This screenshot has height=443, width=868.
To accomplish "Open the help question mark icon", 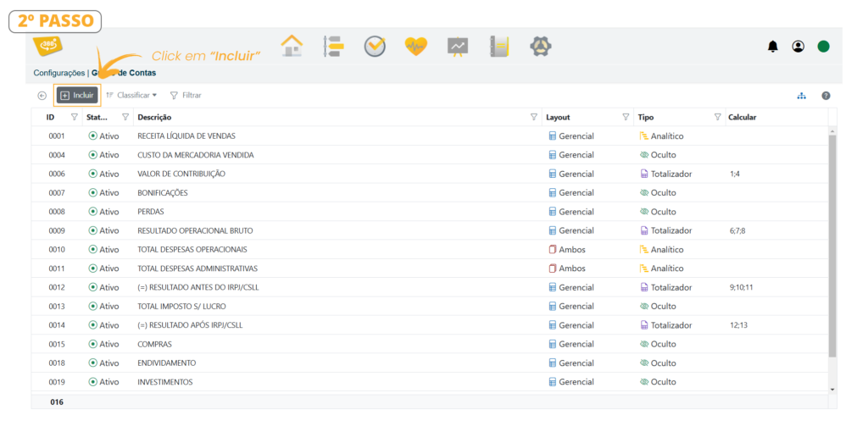I will coord(826,96).
